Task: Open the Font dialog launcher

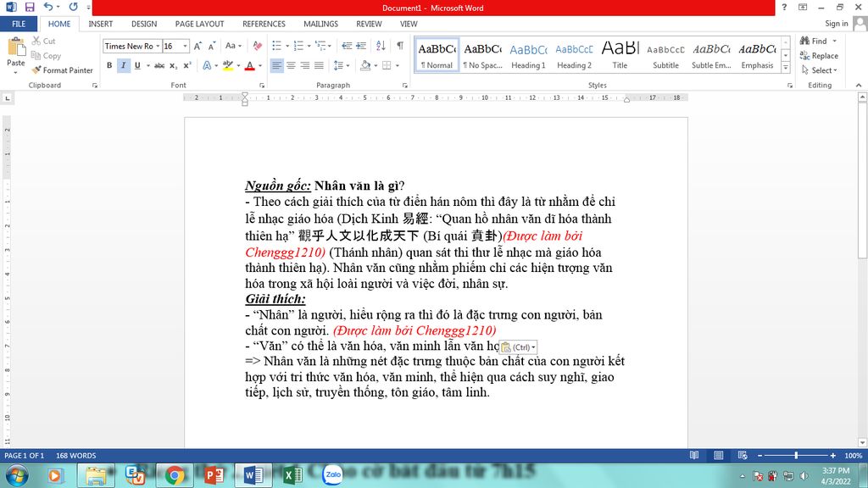Action: click(x=262, y=86)
